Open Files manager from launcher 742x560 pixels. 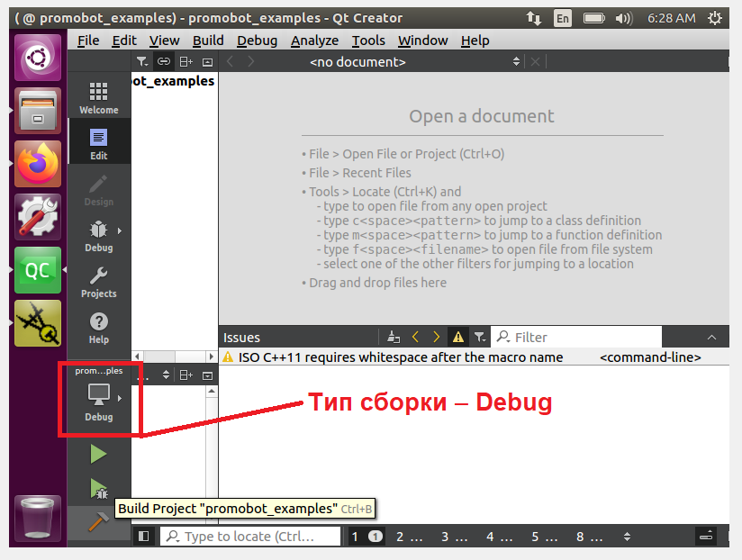(38, 111)
